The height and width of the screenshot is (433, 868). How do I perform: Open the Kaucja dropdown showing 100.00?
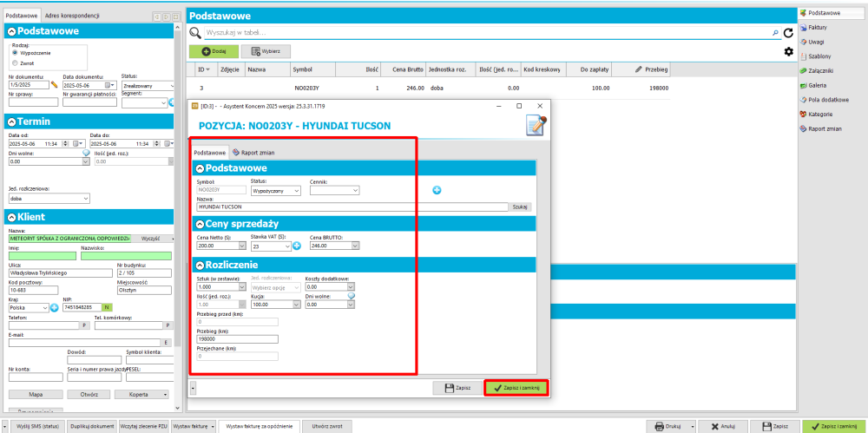[x=297, y=304]
